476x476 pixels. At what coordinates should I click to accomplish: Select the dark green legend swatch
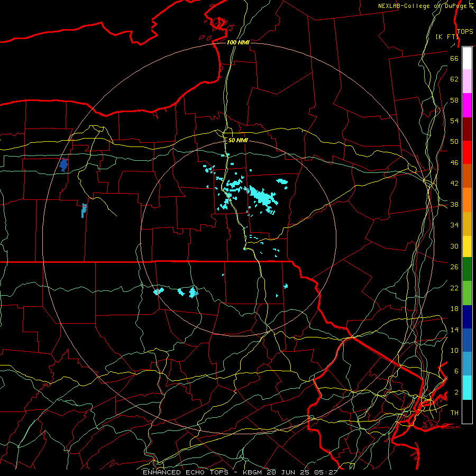click(x=467, y=269)
